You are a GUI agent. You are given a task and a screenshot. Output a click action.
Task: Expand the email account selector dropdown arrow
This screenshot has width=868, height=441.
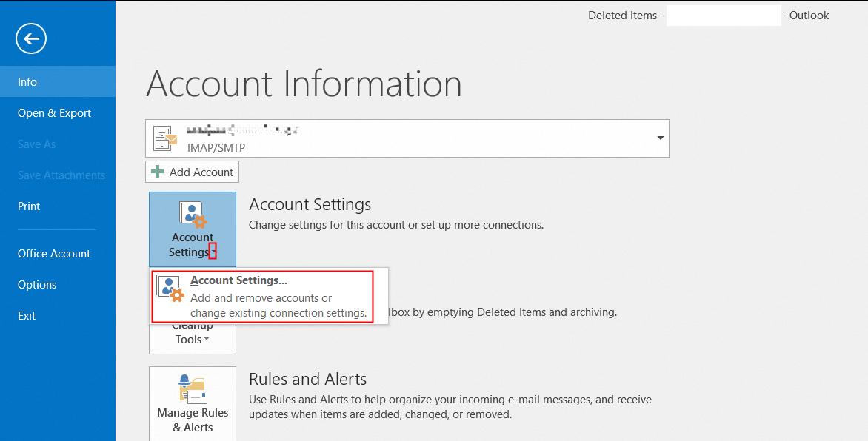[x=660, y=138]
